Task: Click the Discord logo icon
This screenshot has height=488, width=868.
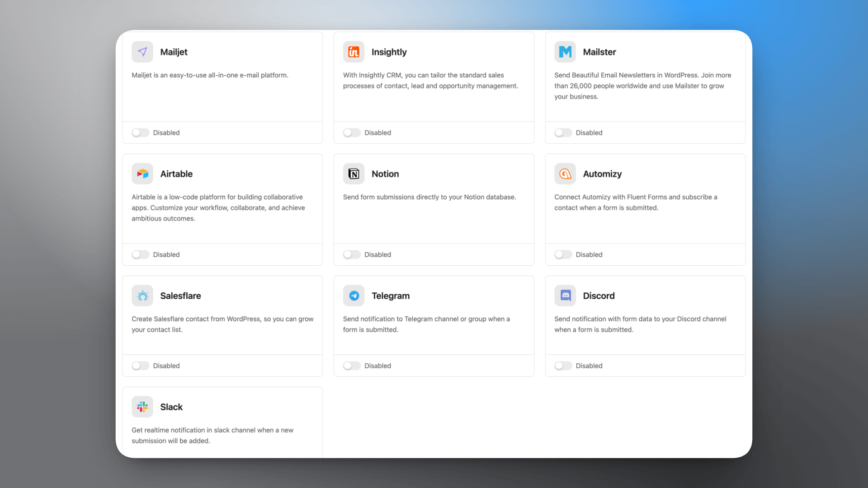Action: (565, 296)
